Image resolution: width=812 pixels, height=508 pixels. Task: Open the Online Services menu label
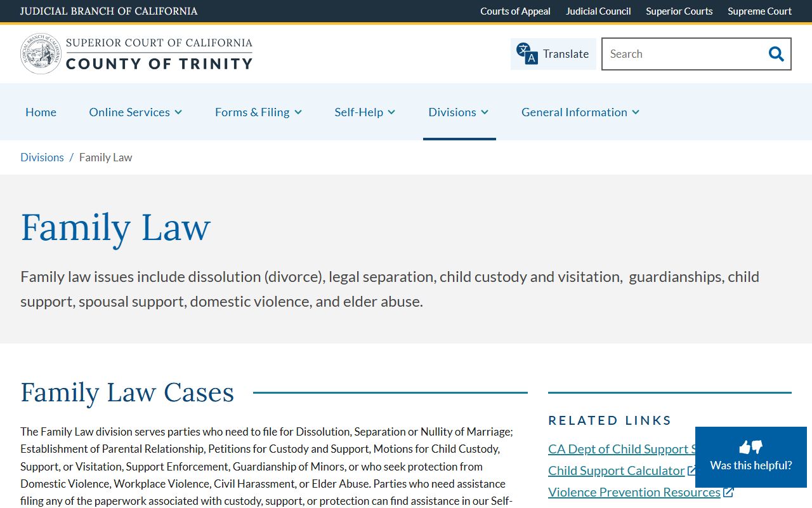[x=129, y=112]
